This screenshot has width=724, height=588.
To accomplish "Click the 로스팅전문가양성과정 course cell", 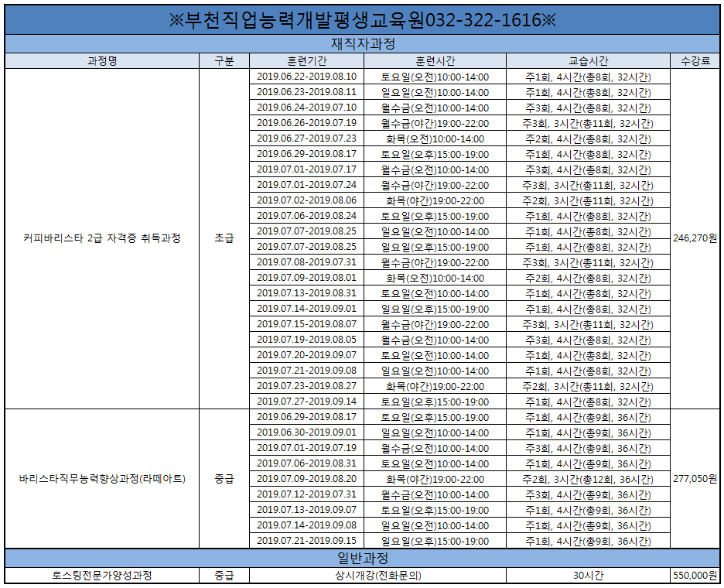I will 102,576.
